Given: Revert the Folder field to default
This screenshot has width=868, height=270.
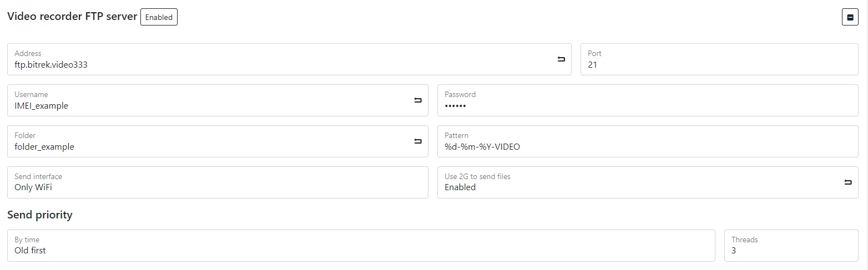Looking at the screenshot, I should click(418, 141).
